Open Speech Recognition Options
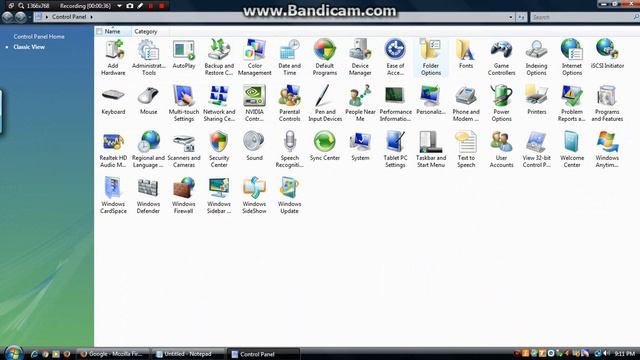 tap(289, 150)
